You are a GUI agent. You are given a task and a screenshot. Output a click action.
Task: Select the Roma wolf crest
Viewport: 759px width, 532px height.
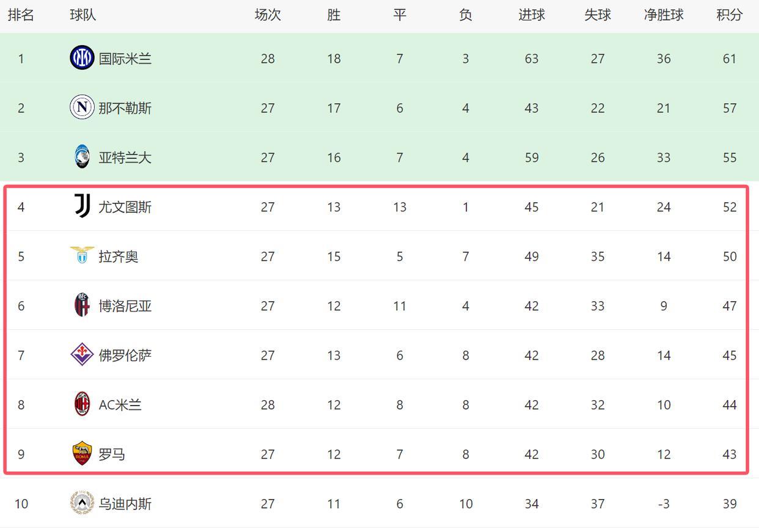point(82,454)
